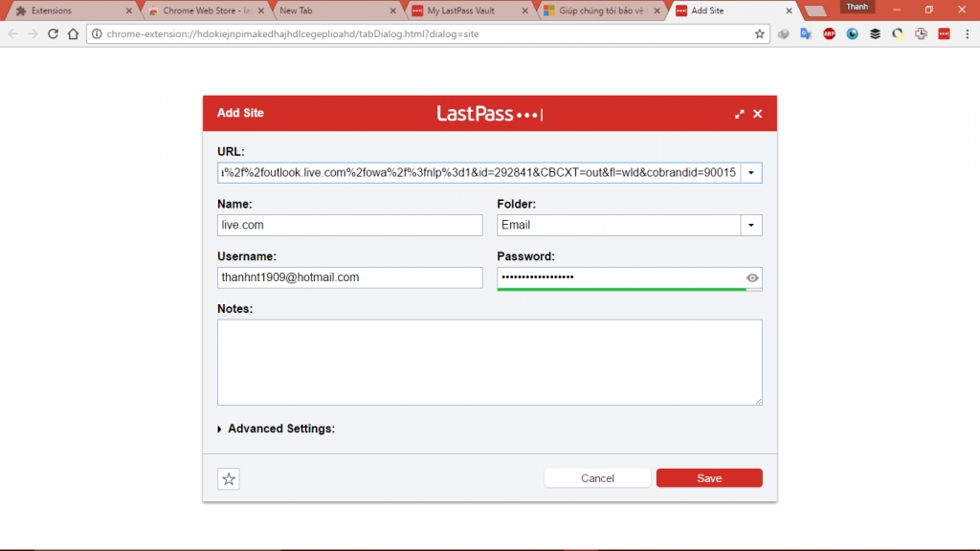Click the browser forward arrow
The width and height of the screenshot is (980, 551).
tap(33, 33)
